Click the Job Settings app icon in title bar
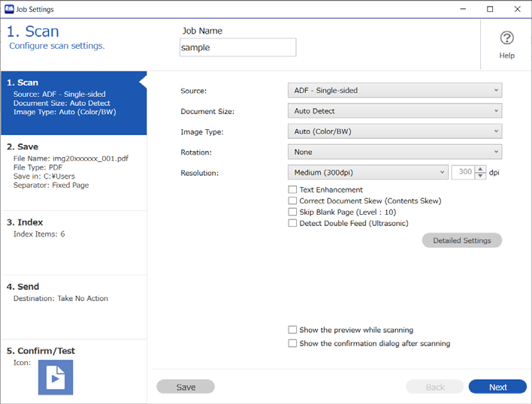 pyautogui.click(x=9, y=9)
